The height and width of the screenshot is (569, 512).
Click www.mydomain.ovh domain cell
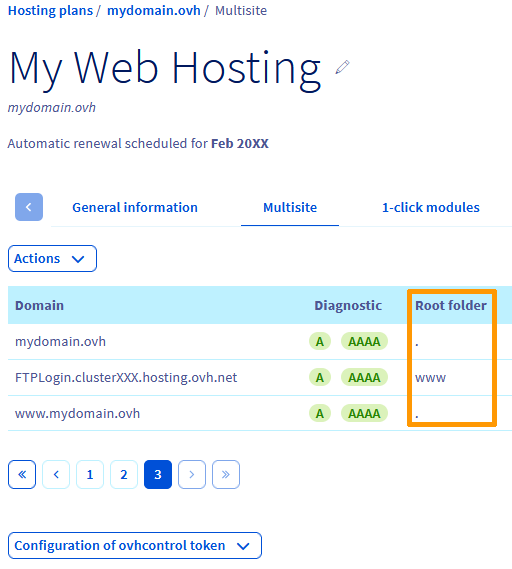(77, 413)
